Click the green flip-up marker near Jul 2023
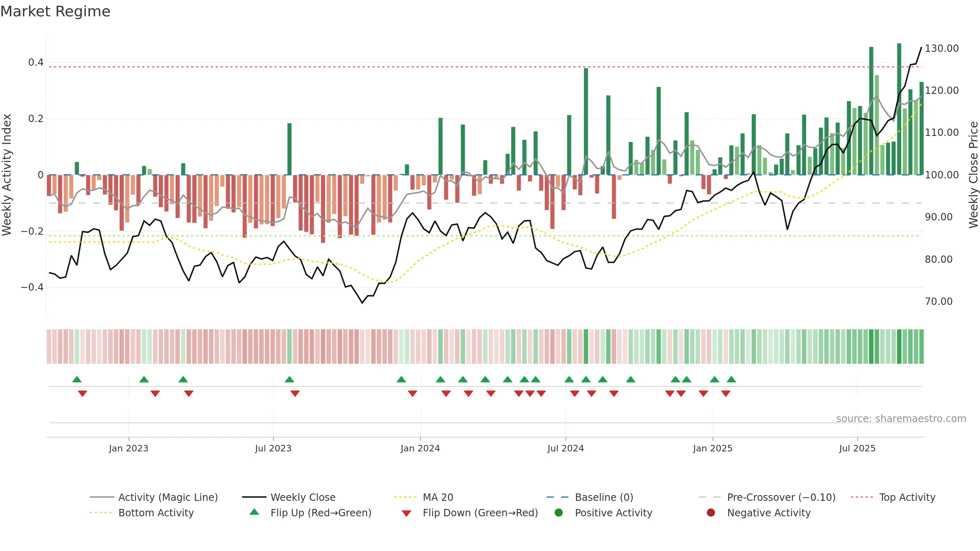Image resolution: width=980 pixels, height=551 pixels. [290, 379]
